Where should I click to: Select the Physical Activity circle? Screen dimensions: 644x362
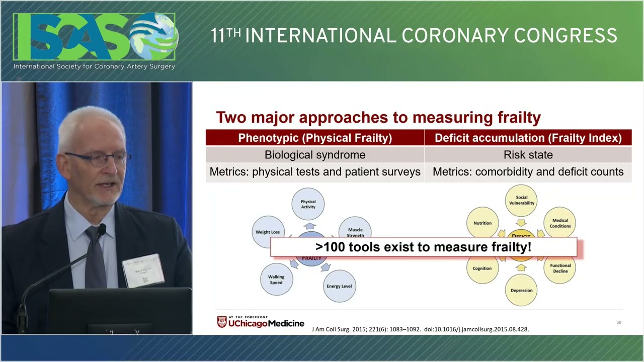pos(308,204)
